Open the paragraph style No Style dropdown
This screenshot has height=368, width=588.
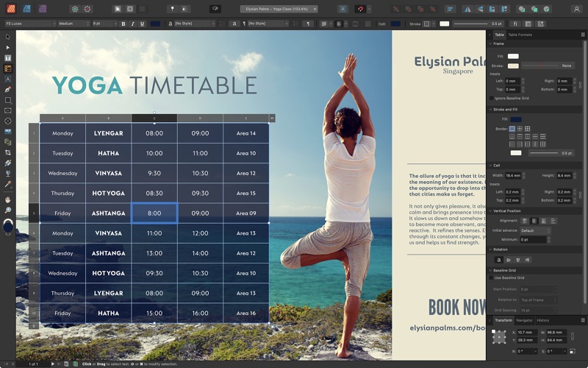coord(268,24)
